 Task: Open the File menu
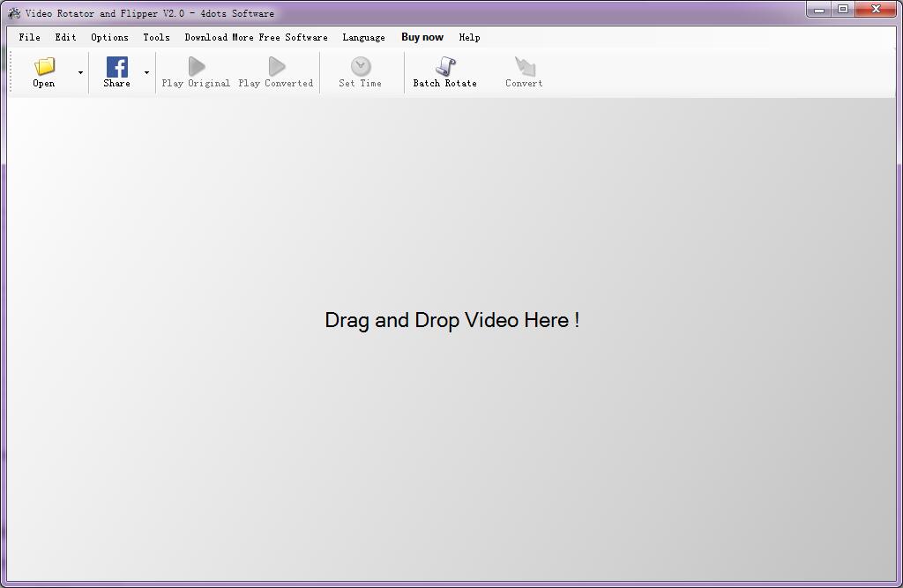[29, 37]
